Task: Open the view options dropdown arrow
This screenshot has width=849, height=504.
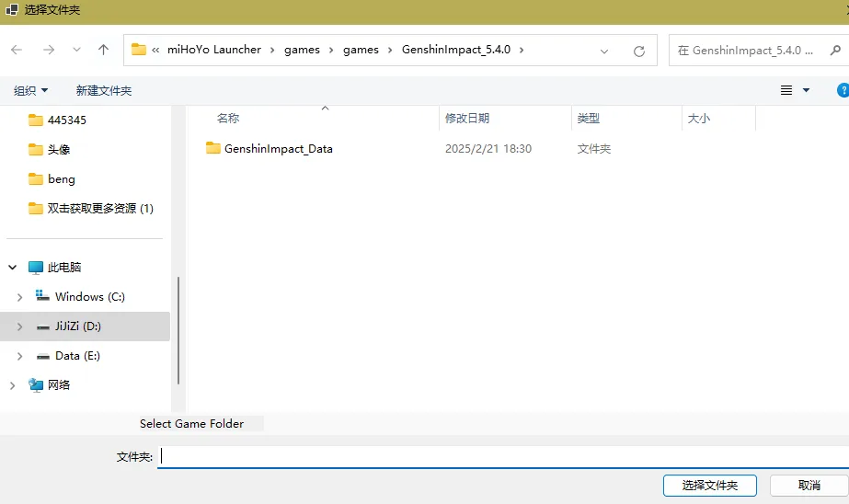Action: pos(806,90)
